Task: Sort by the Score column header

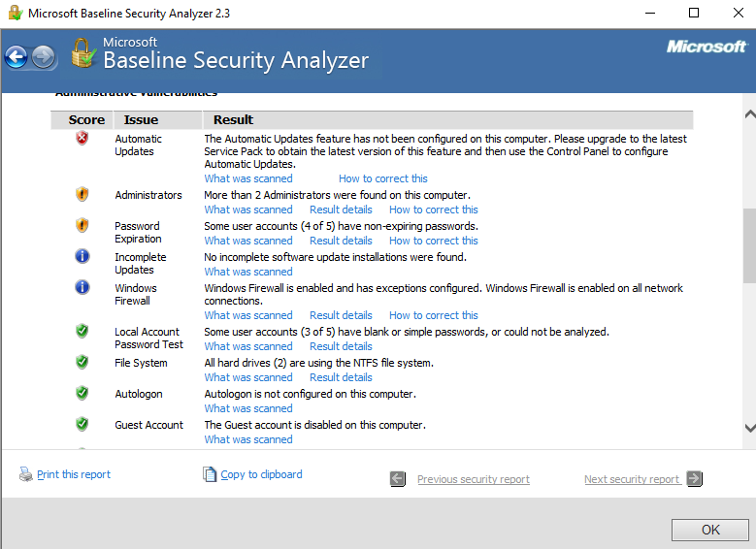Action: pyautogui.click(x=82, y=120)
